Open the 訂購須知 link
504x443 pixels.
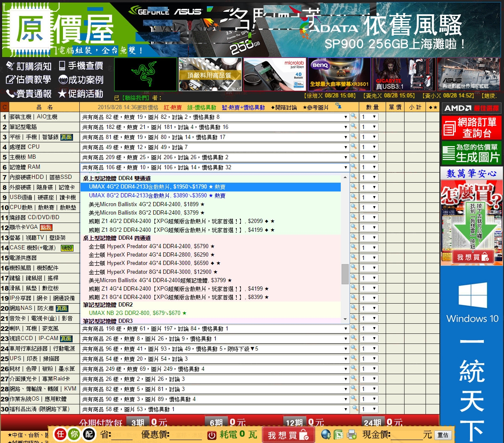point(29,66)
